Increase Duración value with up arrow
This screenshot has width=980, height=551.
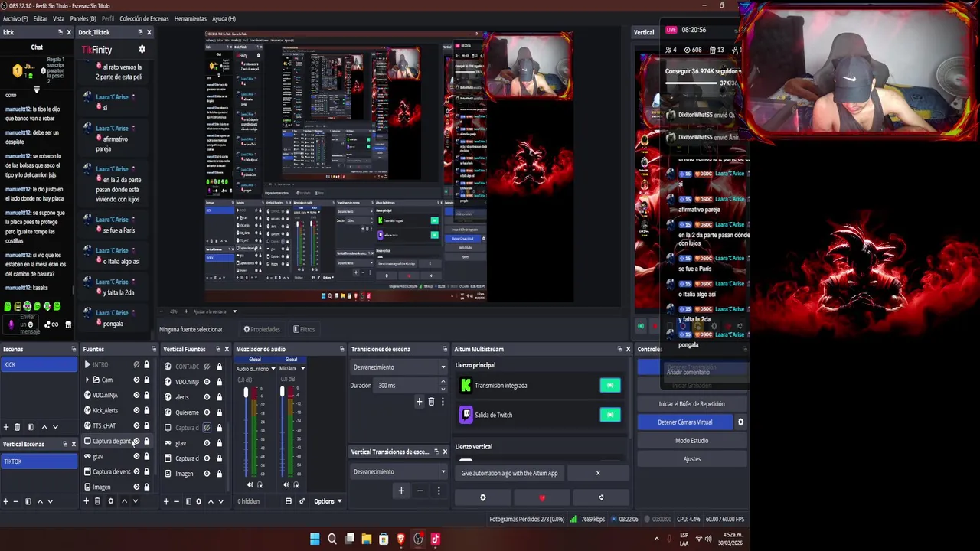[443, 383]
